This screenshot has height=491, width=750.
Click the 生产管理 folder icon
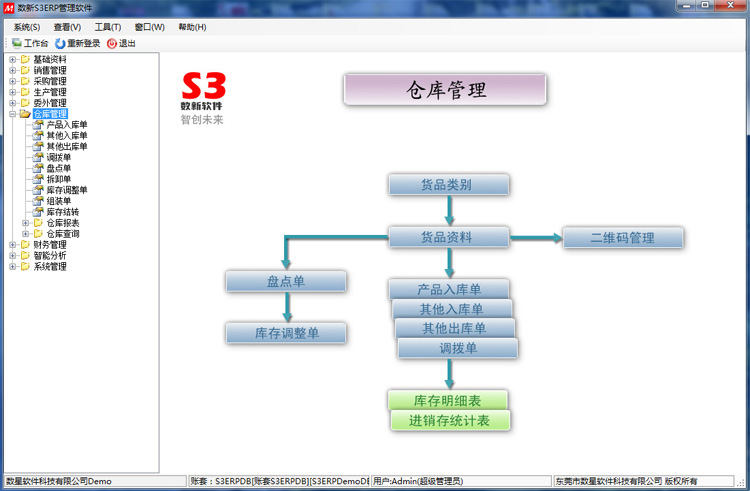click(x=25, y=92)
